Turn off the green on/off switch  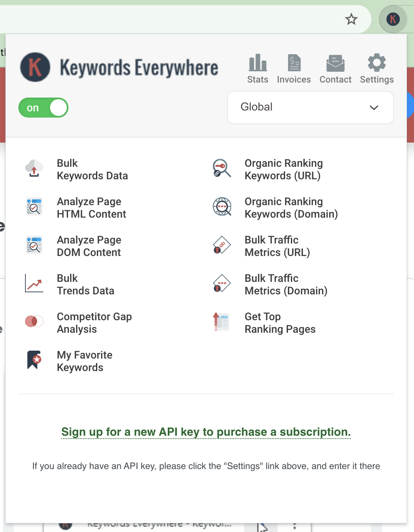43,108
